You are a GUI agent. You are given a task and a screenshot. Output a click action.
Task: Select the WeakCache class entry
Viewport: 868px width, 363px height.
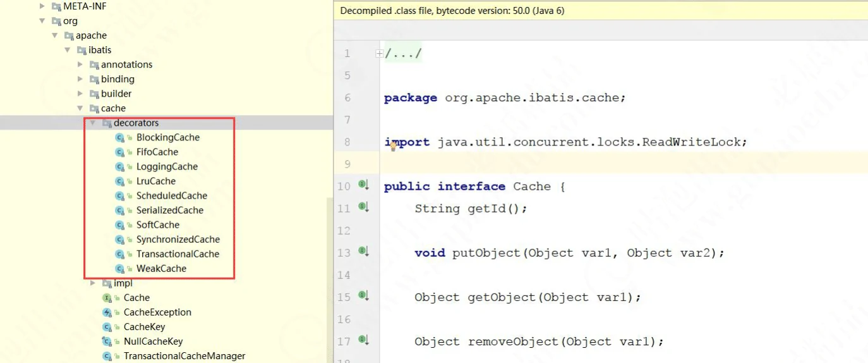coord(161,268)
